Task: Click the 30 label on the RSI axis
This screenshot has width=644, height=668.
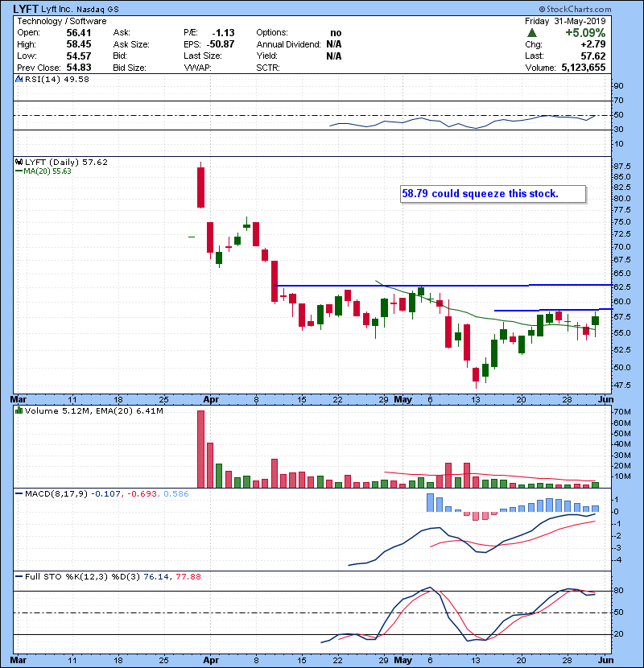Action: coord(618,129)
